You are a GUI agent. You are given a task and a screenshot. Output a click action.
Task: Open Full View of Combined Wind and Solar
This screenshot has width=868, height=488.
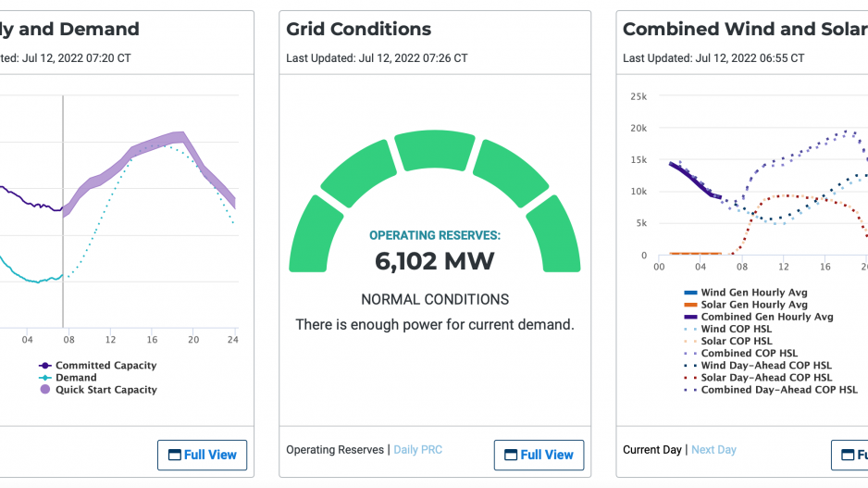[x=849, y=455]
